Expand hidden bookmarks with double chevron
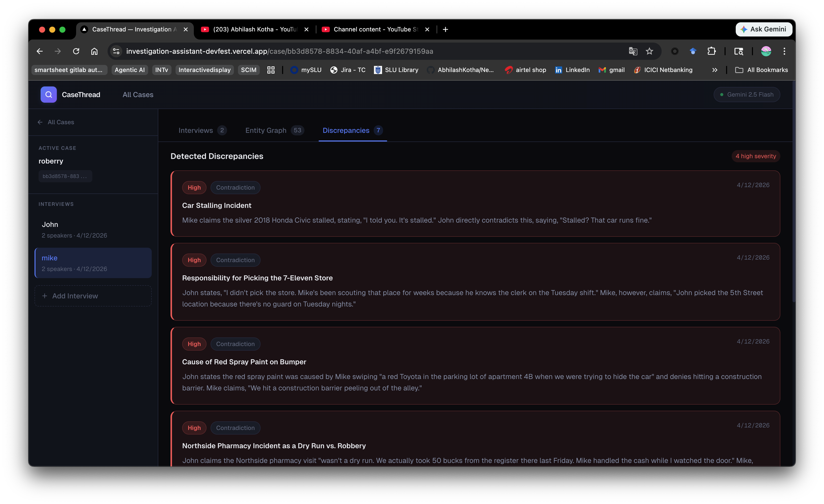824x504 pixels. [x=715, y=70]
